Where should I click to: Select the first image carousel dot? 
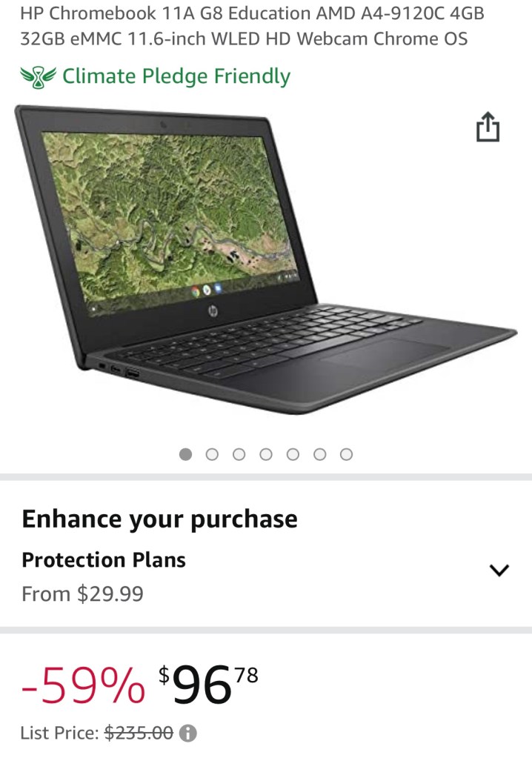click(x=185, y=454)
